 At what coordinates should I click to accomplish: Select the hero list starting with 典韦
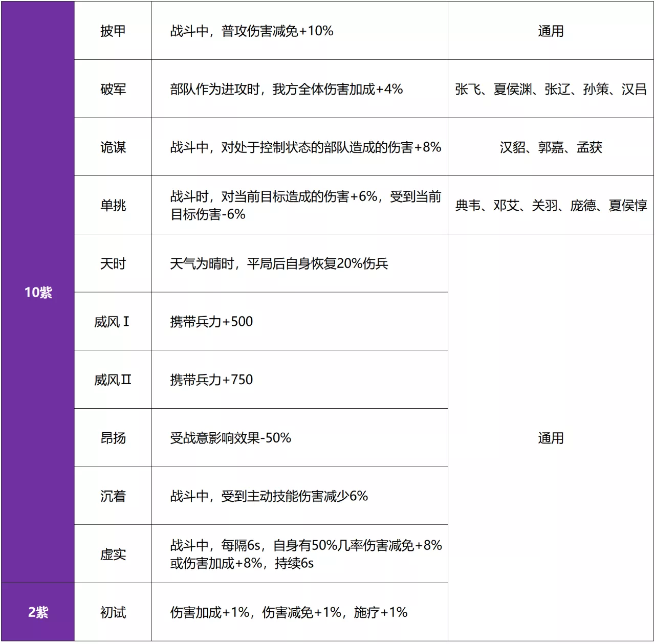(x=551, y=206)
